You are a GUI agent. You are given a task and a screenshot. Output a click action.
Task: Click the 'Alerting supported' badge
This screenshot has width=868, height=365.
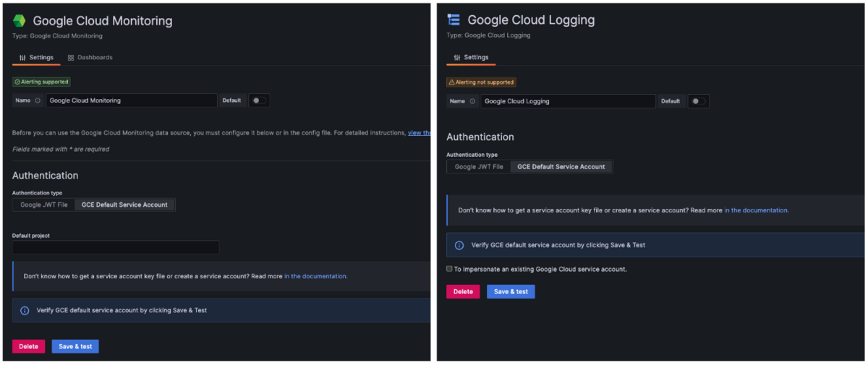pos(41,82)
